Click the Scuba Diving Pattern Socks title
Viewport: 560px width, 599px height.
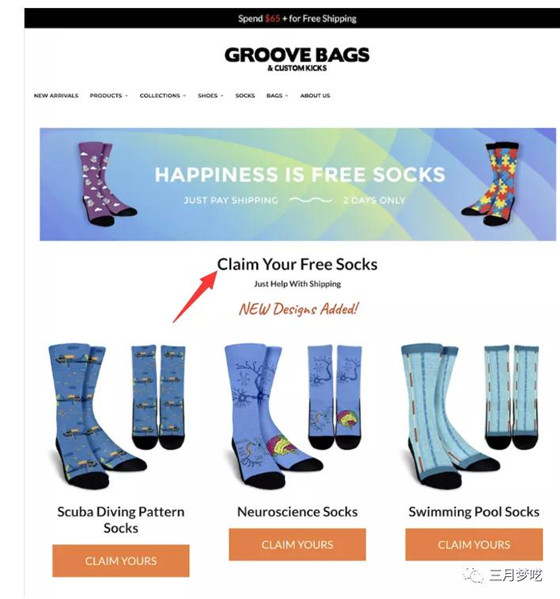point(121,520)
